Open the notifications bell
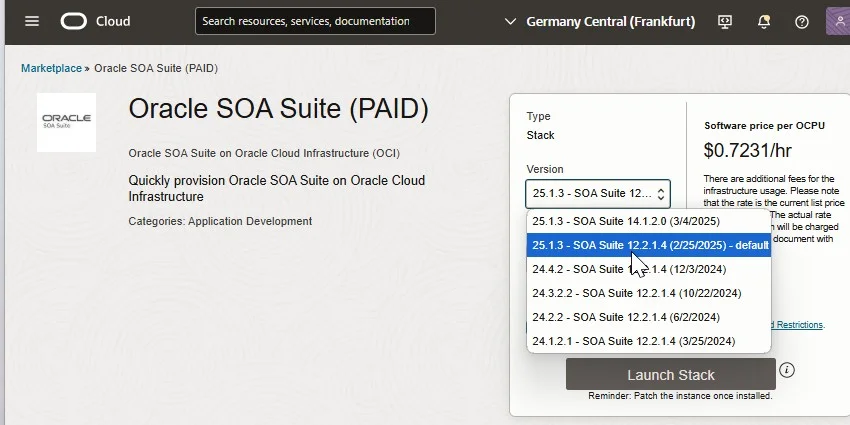Image resolution: width=850 pixels, height=425 pixels. coord(764,22)
